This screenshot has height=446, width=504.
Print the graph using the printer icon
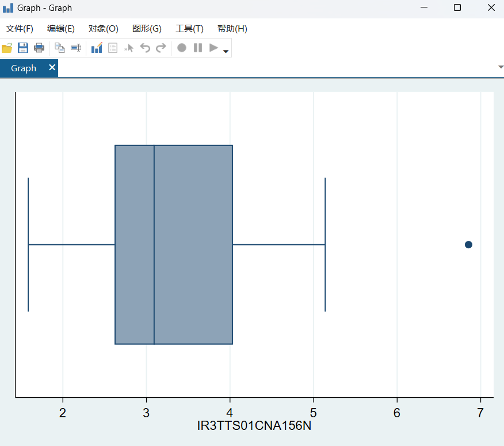[x=39, y=48]
